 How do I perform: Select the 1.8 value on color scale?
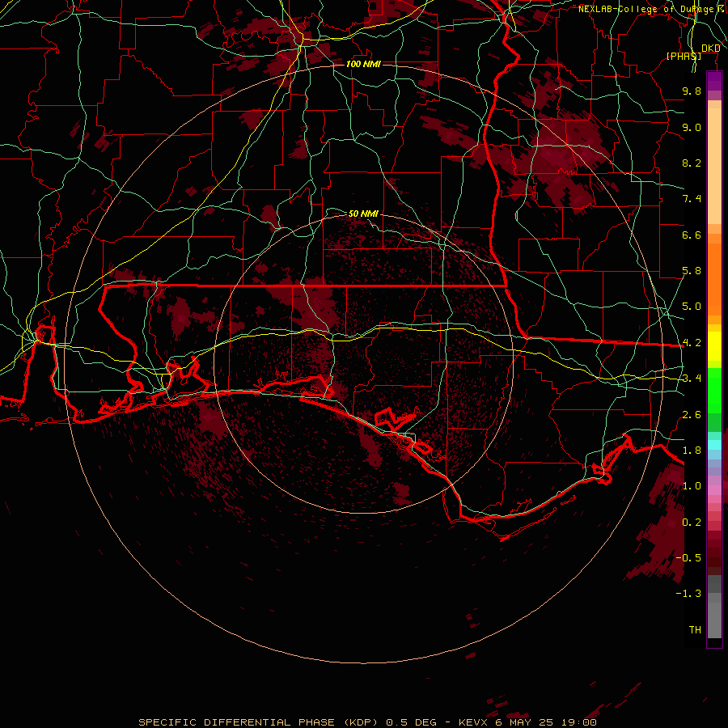(x=692, y=451)
